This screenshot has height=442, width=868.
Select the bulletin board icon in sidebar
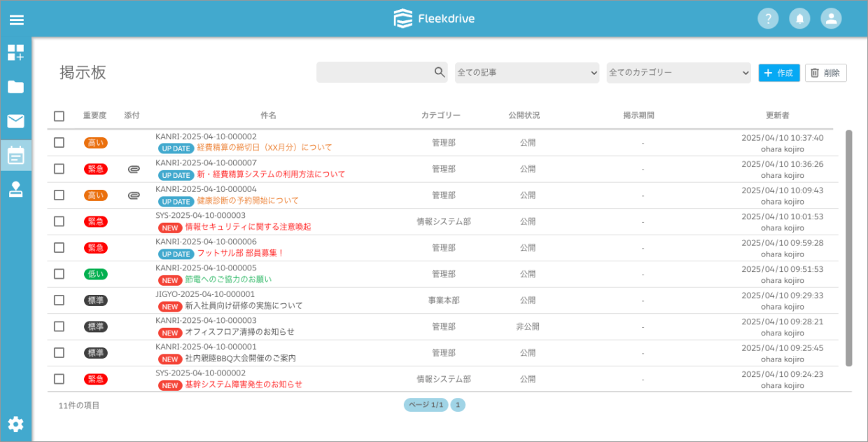pyautogui.click(x=16, y=154)
